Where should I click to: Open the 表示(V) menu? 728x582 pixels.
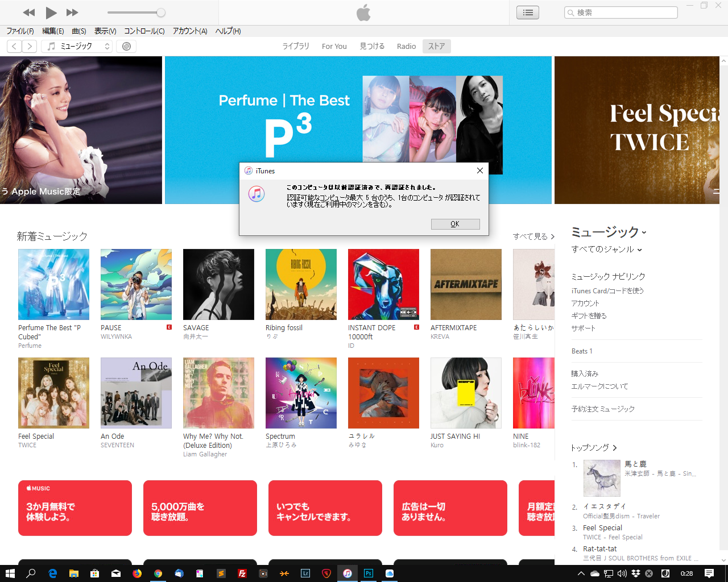click(105, 31)
